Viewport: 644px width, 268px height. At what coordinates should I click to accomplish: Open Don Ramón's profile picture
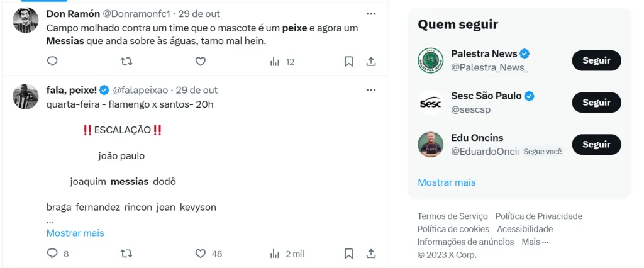tap(26, 21)
